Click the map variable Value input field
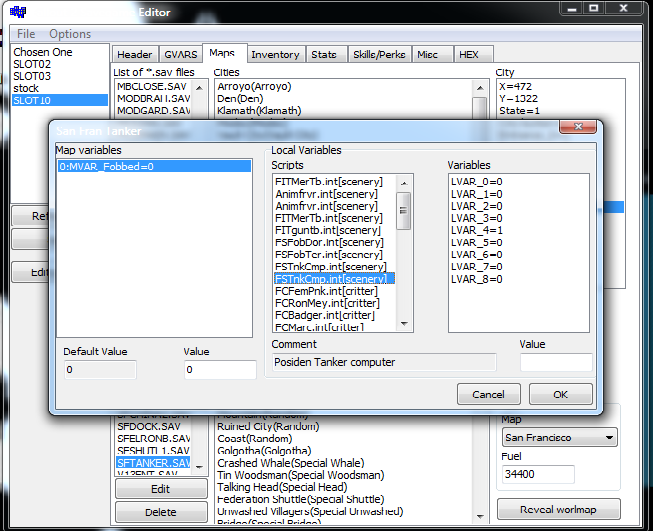653x531 pixels. 220,370
